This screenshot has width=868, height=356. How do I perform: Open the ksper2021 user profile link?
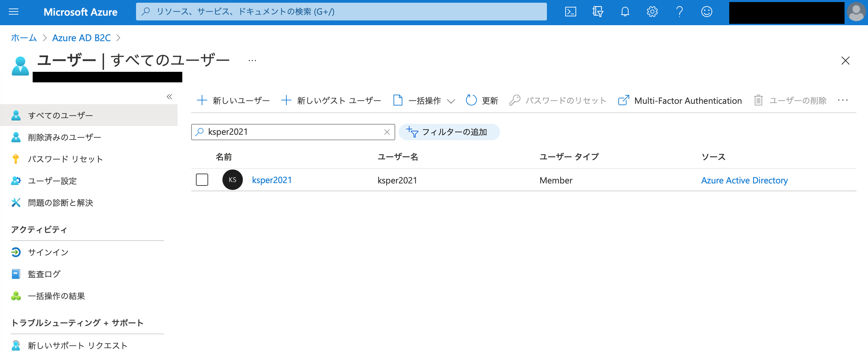tap(272, 180)
